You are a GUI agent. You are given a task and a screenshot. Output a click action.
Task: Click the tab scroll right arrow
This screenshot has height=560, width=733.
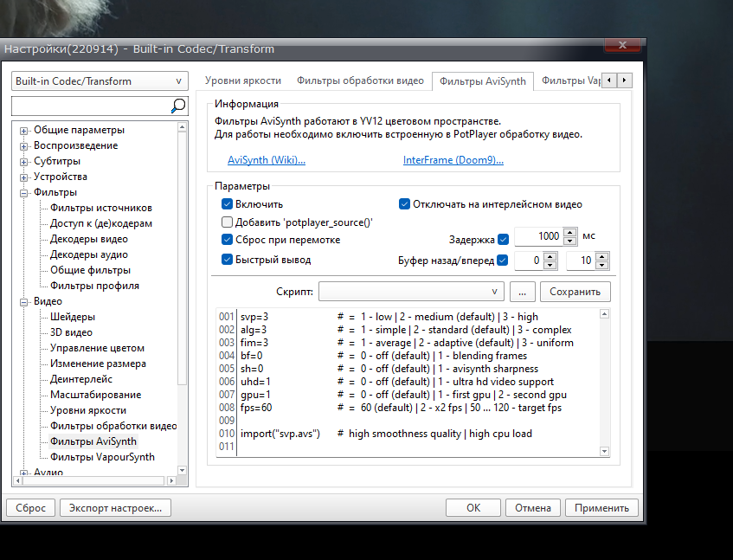coord(625,80)
